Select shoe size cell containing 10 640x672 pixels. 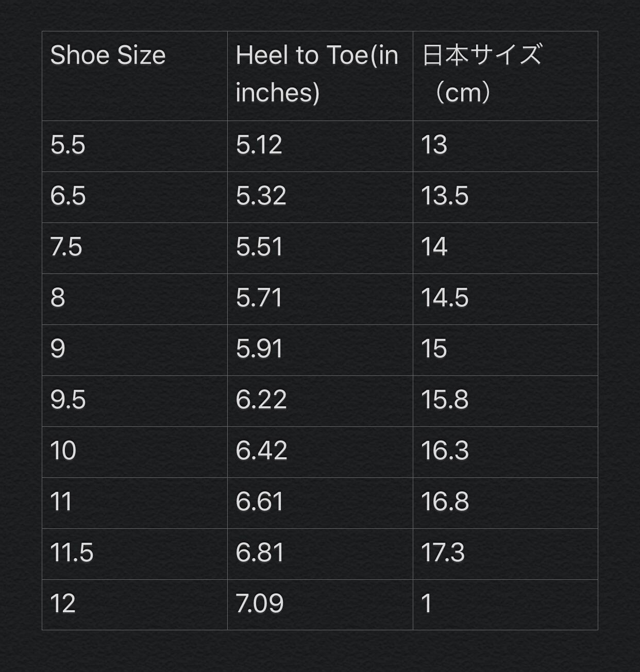[x=134, y=452]
